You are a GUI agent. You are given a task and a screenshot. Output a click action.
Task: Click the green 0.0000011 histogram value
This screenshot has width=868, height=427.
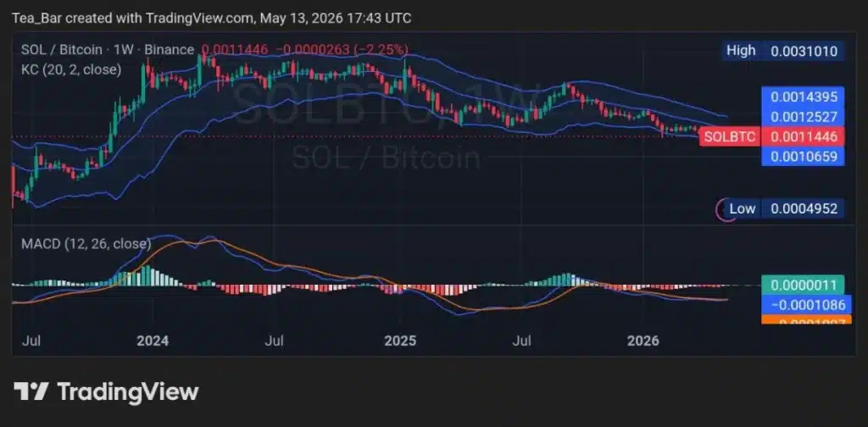pos(804,285)
